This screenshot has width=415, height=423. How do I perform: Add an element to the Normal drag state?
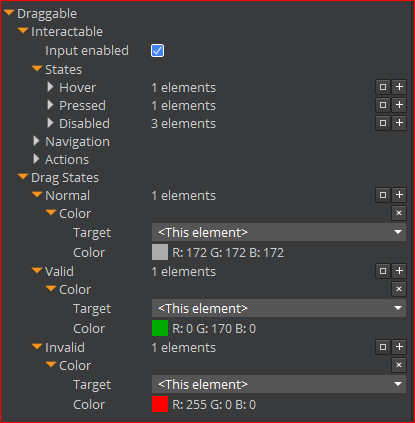pos(399,195)
